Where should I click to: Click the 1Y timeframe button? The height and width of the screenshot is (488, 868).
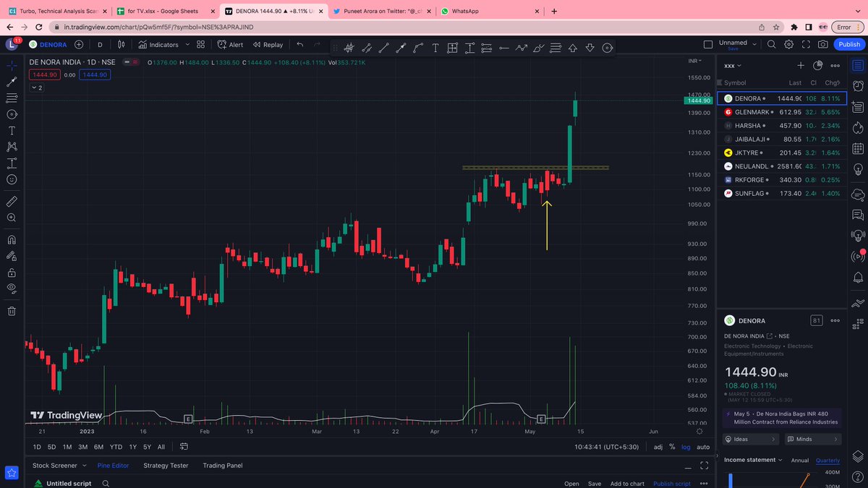(132, 447)
